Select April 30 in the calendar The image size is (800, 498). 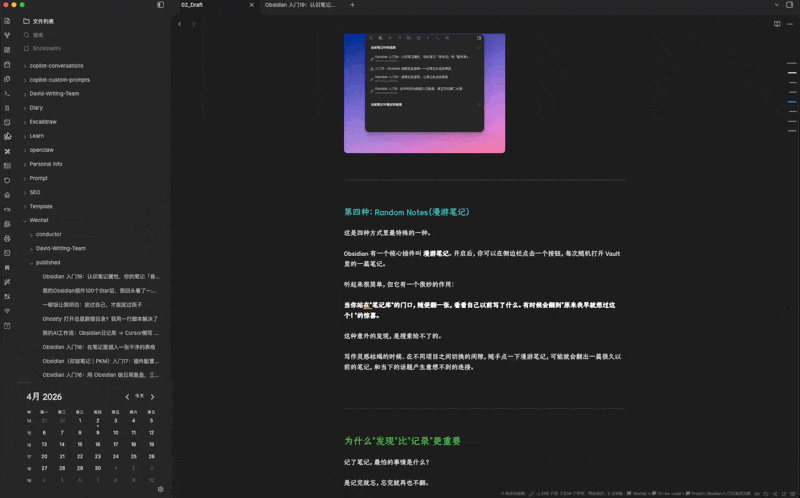[97, 468]
